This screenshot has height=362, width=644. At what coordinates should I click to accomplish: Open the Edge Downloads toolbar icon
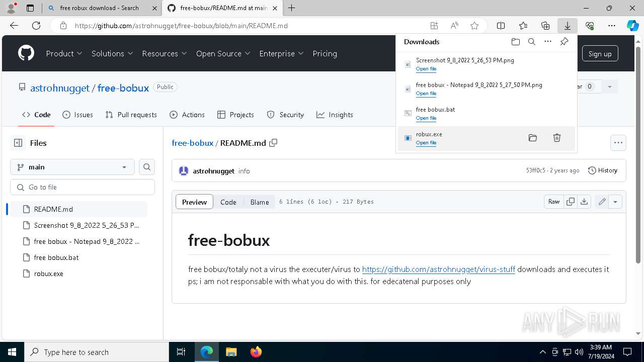click(568, 26)
